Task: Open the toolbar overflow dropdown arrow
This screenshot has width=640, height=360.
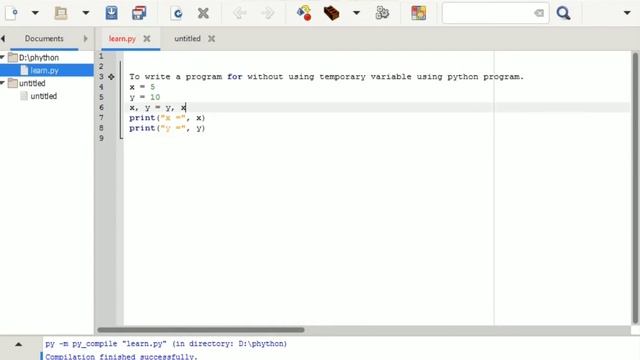Action: coord(627,13)
